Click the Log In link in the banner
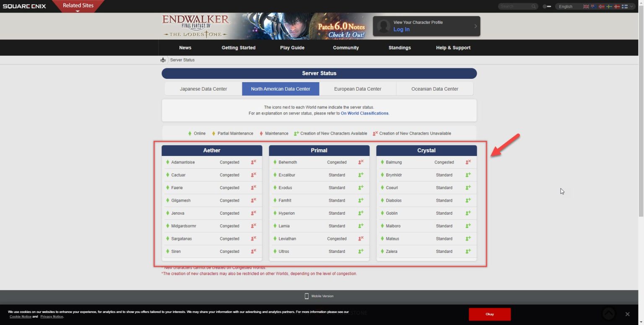 [401, 29]
